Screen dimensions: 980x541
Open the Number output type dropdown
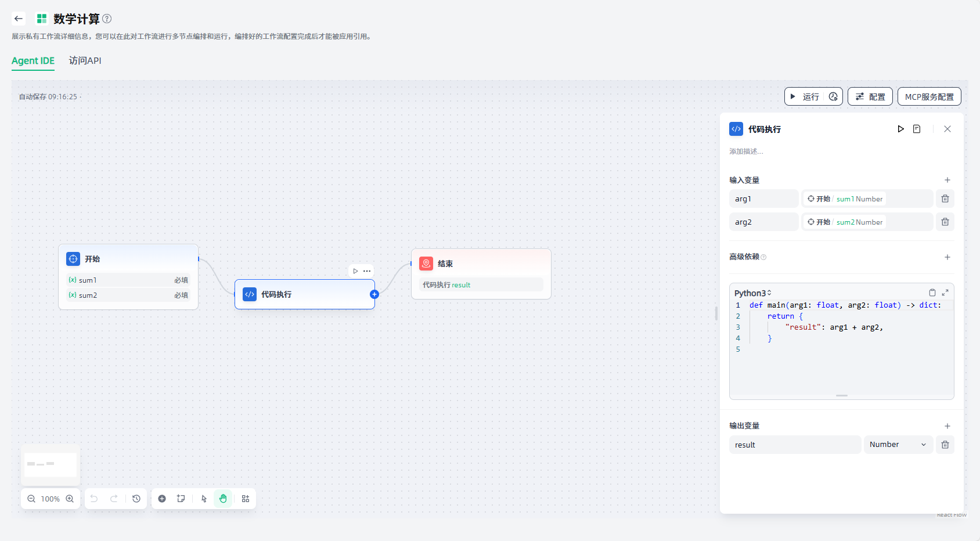point(898,445)
